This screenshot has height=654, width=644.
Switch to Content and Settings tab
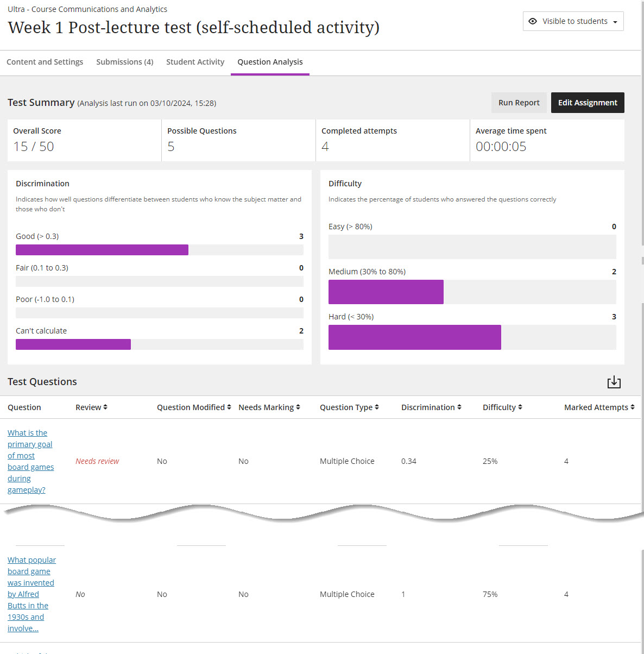[45, 62]
